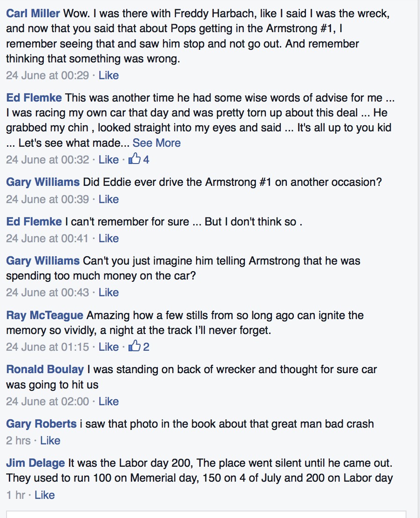Like Carl Miller's comment
Viewport: 420px width, 518px height.
(108, 75)
